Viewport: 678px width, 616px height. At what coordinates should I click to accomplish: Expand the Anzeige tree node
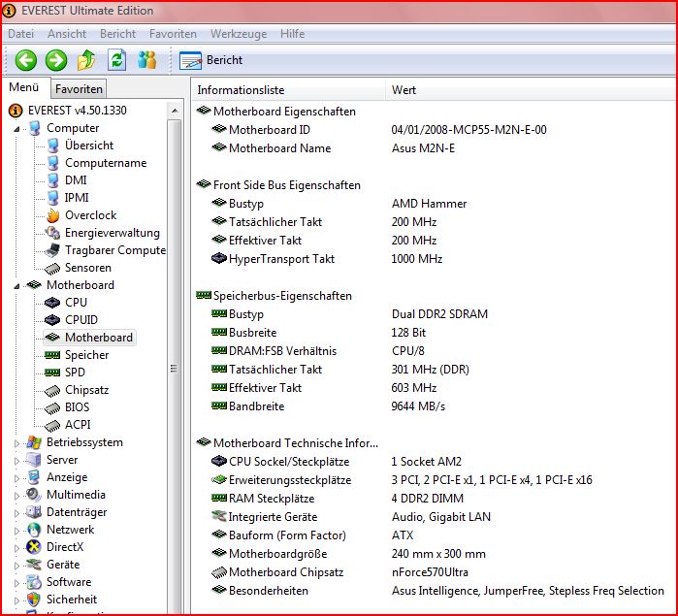pyautogui.click(x=16, y=478)
